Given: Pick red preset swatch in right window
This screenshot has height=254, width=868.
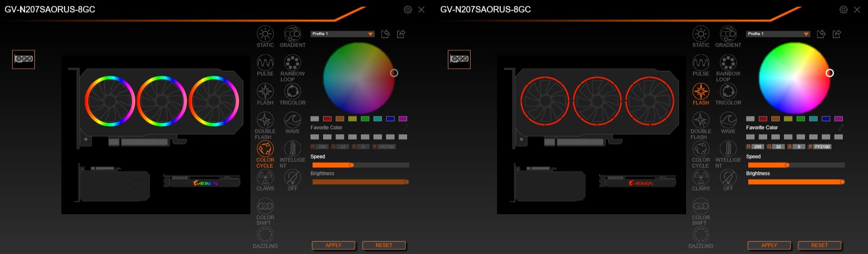Looking at the screenshot, I should pos(763,119).
